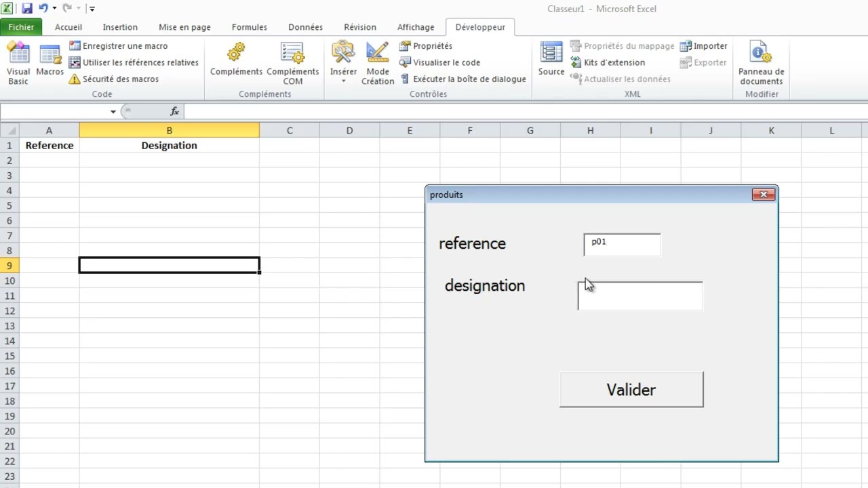This screenshot has height=488, width=868.
Task: Save the workbook from Quick Access toolbar
Action: click(x=27, y=9)
